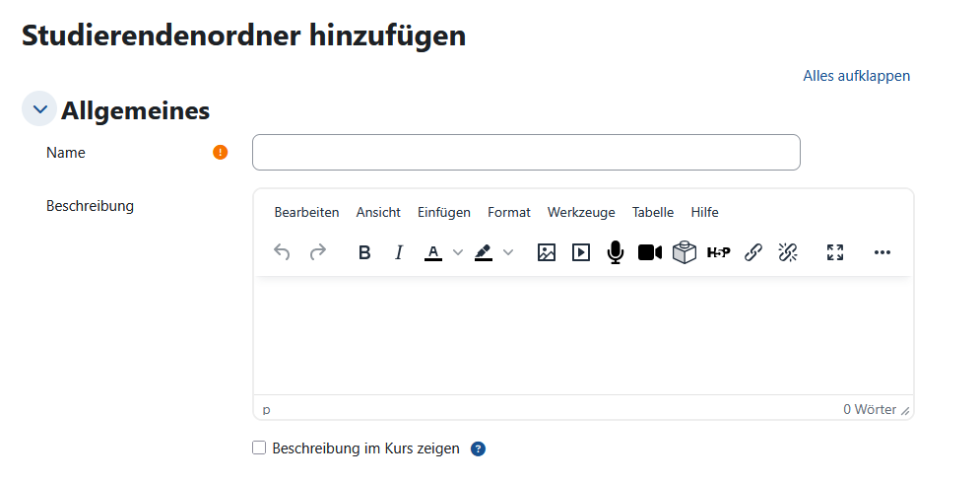Click the Alles aufklappen link
Viewport: 980px width, 482px height.
click(856, 76)
